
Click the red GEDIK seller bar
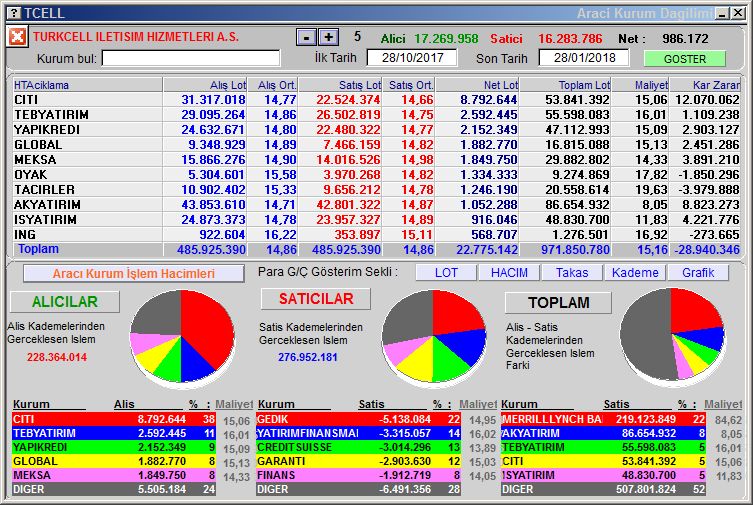pyautogui.click(x=359, y=419)
